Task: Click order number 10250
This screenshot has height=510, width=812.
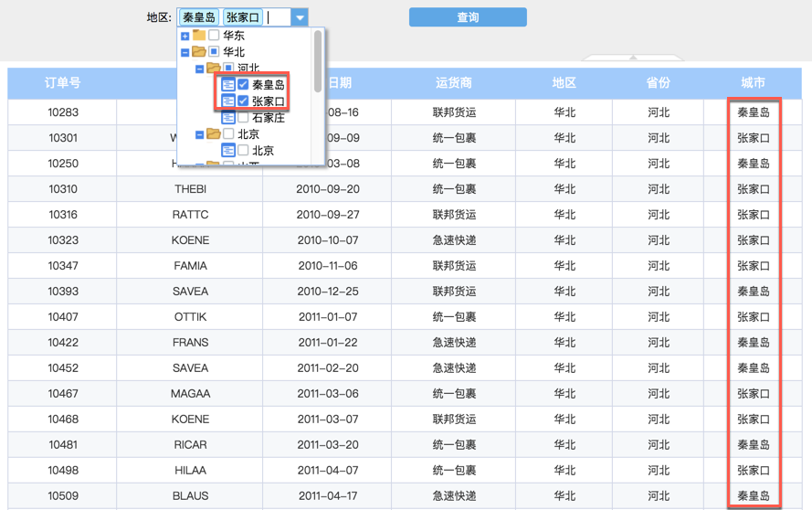Action: pos(63,164)
